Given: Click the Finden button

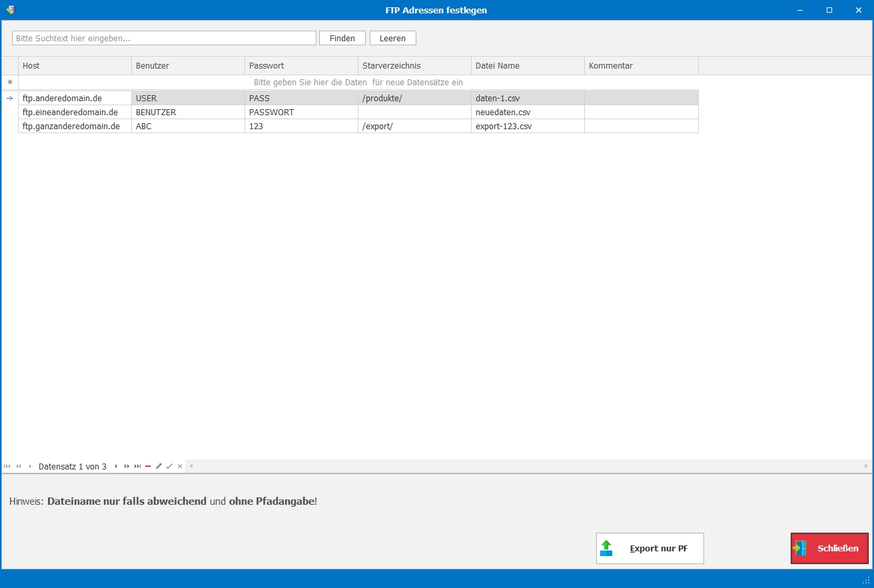Looking at the screenshot, I should pyautogui.click(x=342, y=38).
